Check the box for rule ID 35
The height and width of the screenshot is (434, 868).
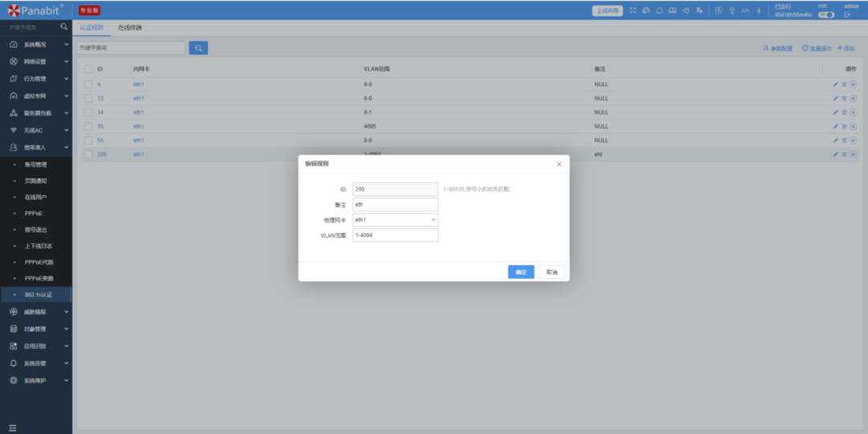88,126
